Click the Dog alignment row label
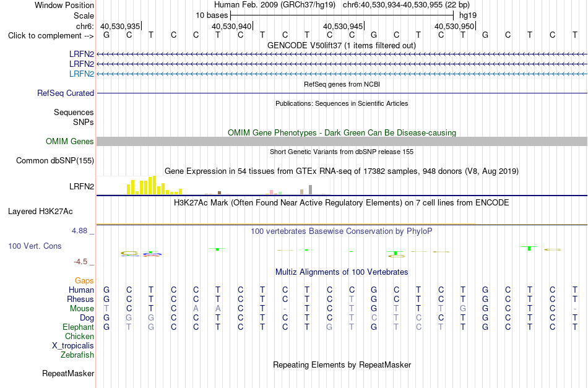 (87, 318)
